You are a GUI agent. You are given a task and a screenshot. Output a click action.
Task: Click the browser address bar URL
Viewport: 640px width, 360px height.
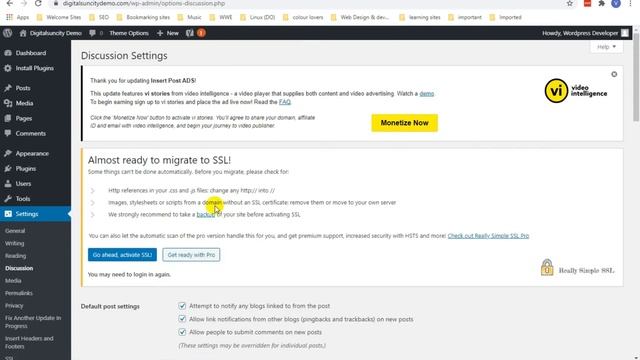pyautogui.click(x=144, y=3)
